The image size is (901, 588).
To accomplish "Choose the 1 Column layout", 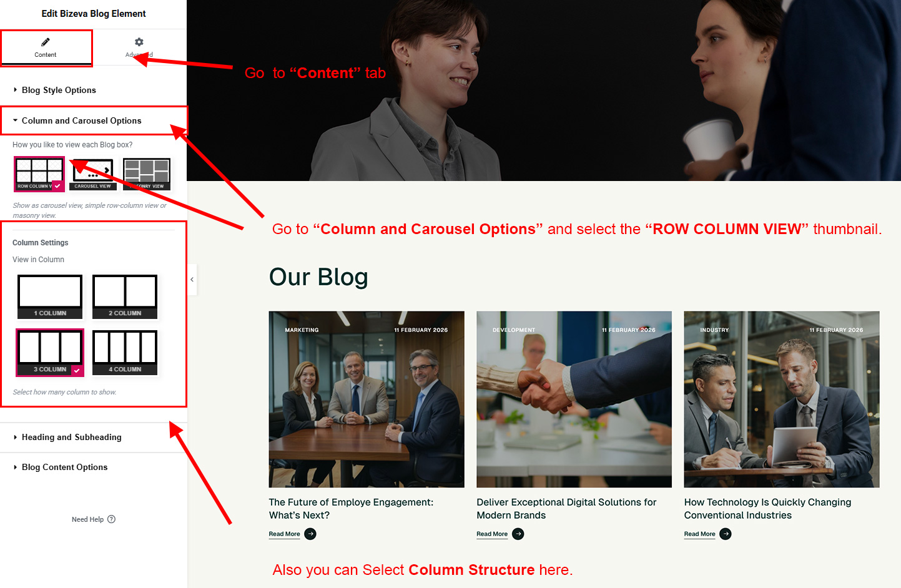I will [x=50, y=296].
